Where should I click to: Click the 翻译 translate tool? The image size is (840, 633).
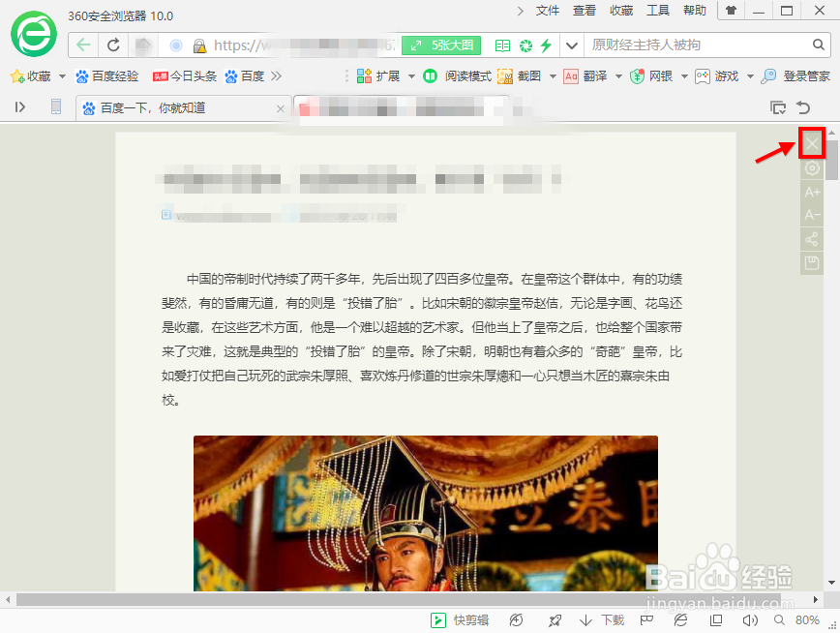(x=585, y=76)
